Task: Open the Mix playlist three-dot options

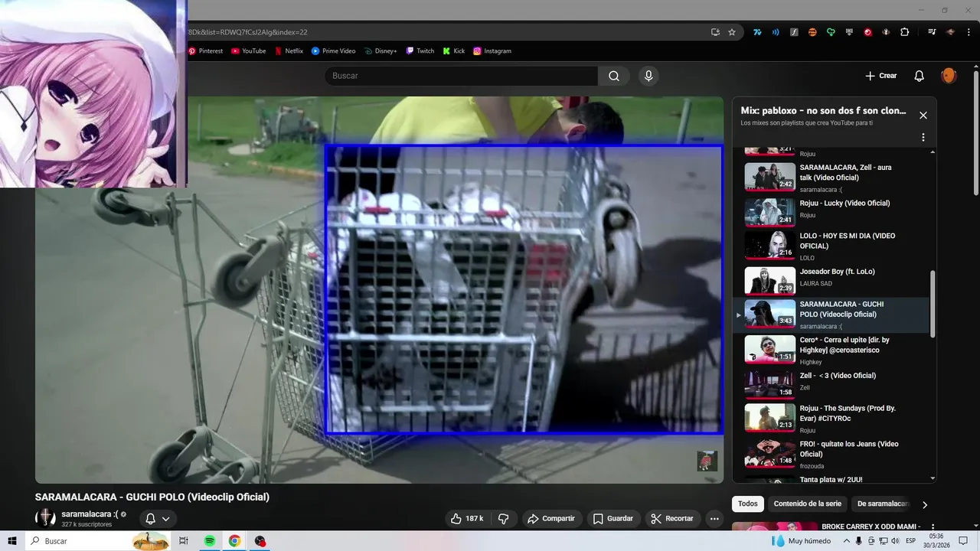Action: click(923, 138)
